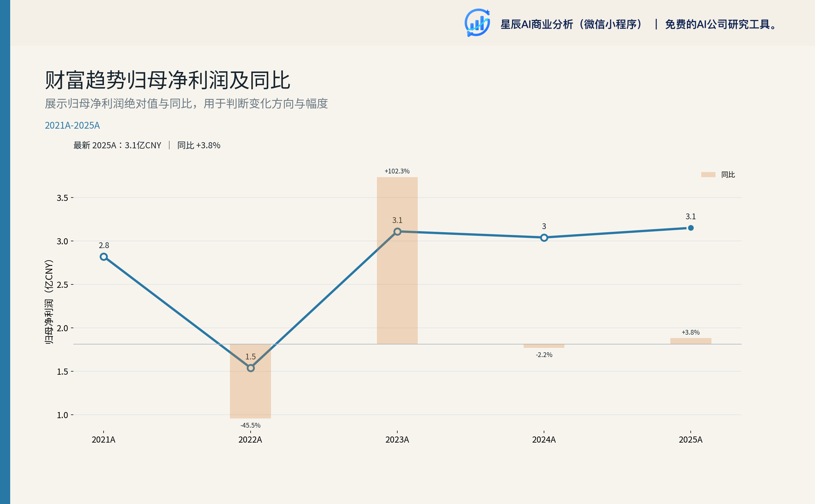Click the 最新 2025A：3.1亿CNY summary text
Screen dimensions: 815x504
pyautogui.click(x=117, y=145)
